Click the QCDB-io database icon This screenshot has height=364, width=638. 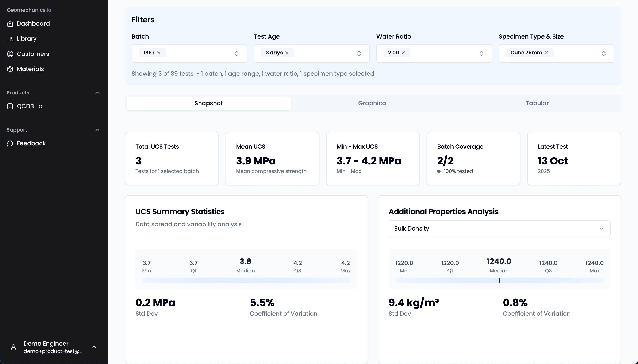[x=10, y=106]
